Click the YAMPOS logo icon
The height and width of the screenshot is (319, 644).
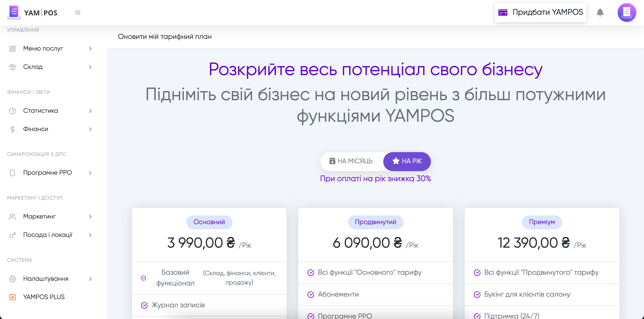click(14, 12)
